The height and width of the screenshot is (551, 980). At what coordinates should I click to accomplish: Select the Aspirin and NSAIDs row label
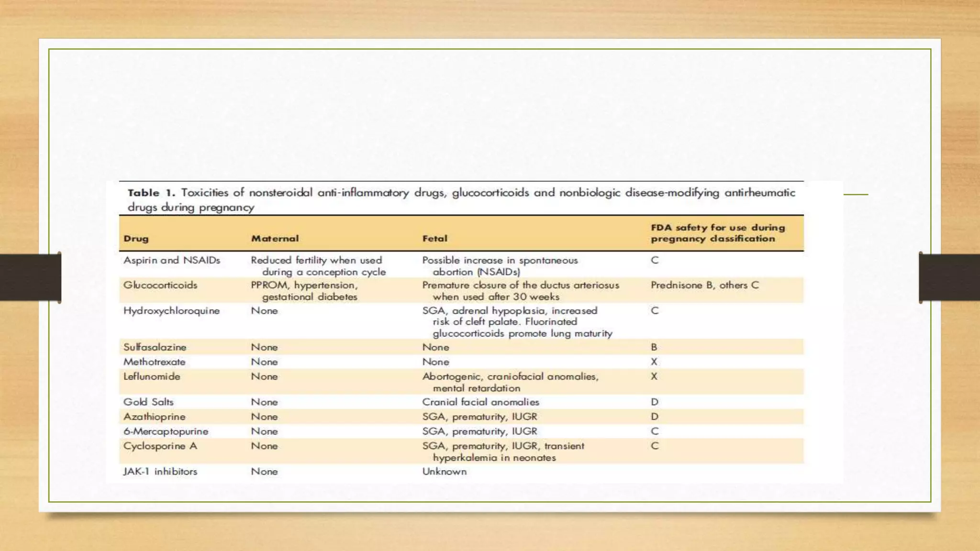pyautogui.click(x=172, y=260)
